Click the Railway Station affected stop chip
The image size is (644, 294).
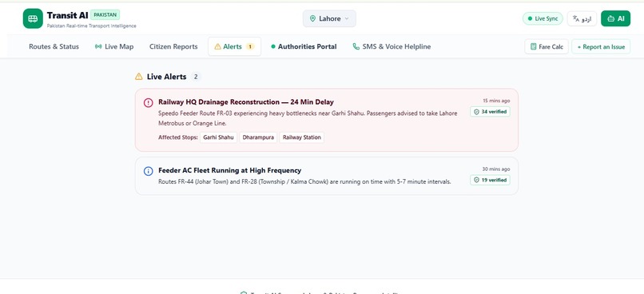tap(302, 137)
